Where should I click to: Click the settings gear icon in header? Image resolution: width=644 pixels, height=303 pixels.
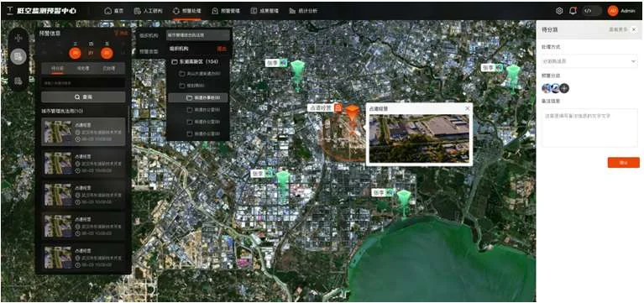click(559, 11)
